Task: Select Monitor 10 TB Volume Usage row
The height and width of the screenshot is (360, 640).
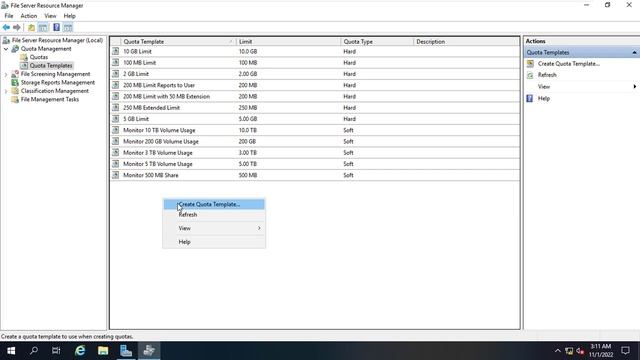Action: [315, 130]
